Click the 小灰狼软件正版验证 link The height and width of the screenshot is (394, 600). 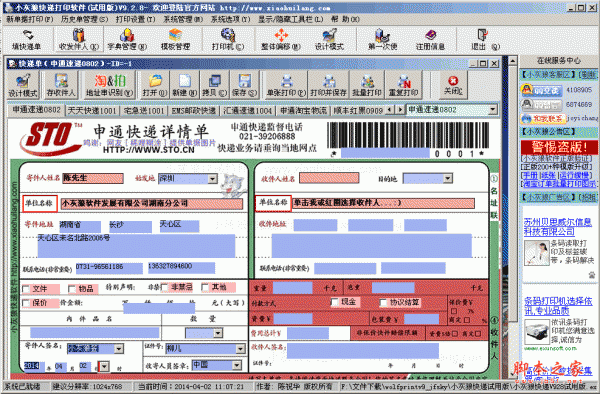(x=556, y=158)
